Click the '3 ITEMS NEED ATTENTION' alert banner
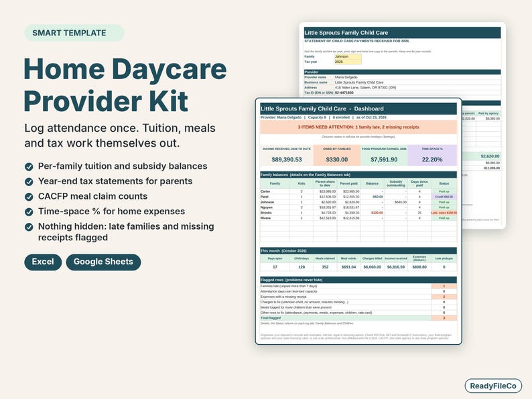 (x=358, y=127)
